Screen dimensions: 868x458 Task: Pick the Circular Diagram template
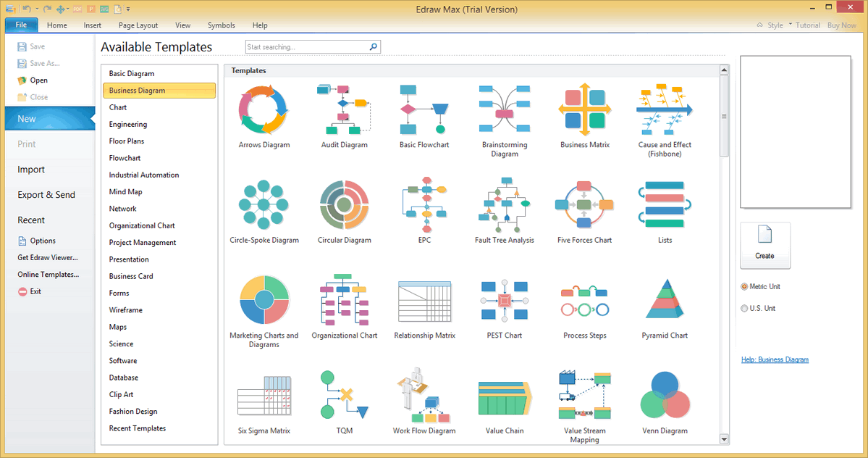[x=345, y=212]
